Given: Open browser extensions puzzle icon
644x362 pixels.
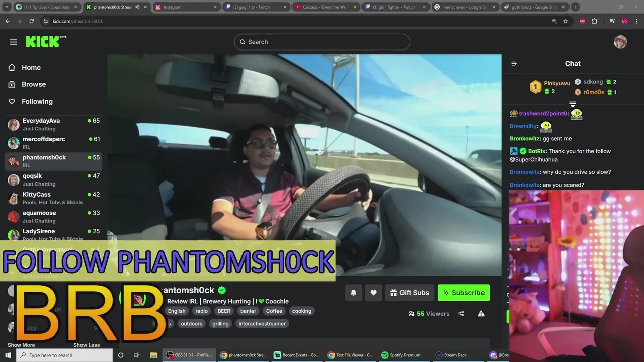Looking at the screenshot, I should (595, 21).
